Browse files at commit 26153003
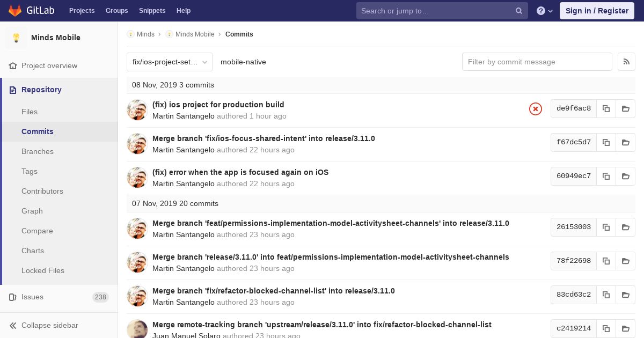 (x=625, y=227)
